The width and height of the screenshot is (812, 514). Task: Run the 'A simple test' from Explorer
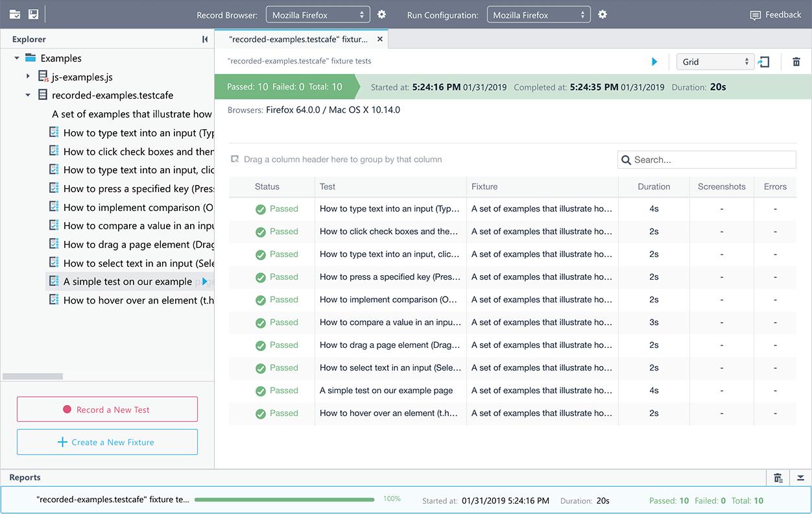204,282
